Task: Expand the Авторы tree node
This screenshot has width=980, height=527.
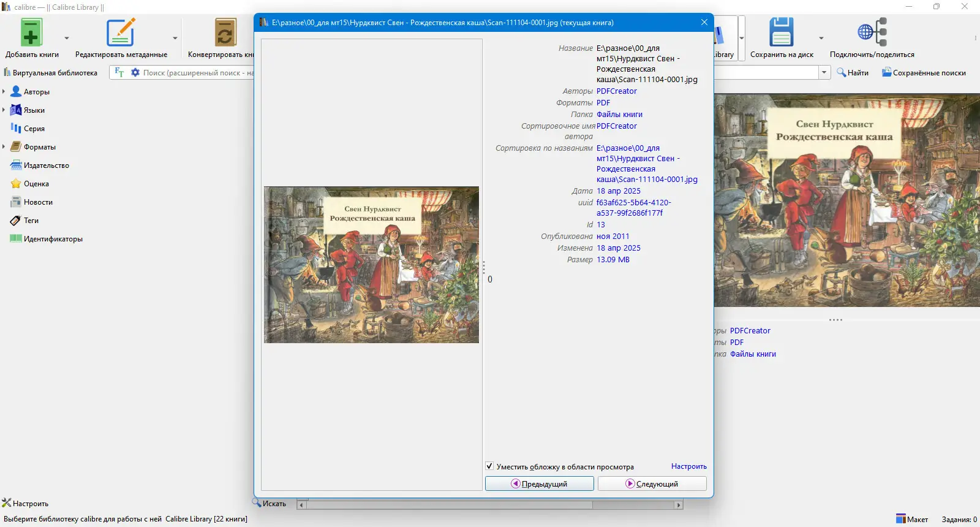Action: 4,92
